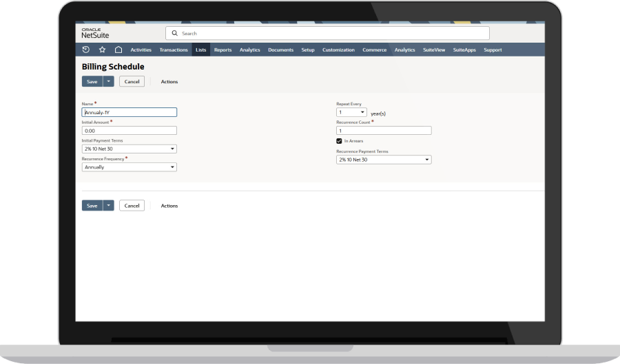Focus the Recurrence Count field
Viewport: 620px width, 364px height.
(x=384, y=130)
